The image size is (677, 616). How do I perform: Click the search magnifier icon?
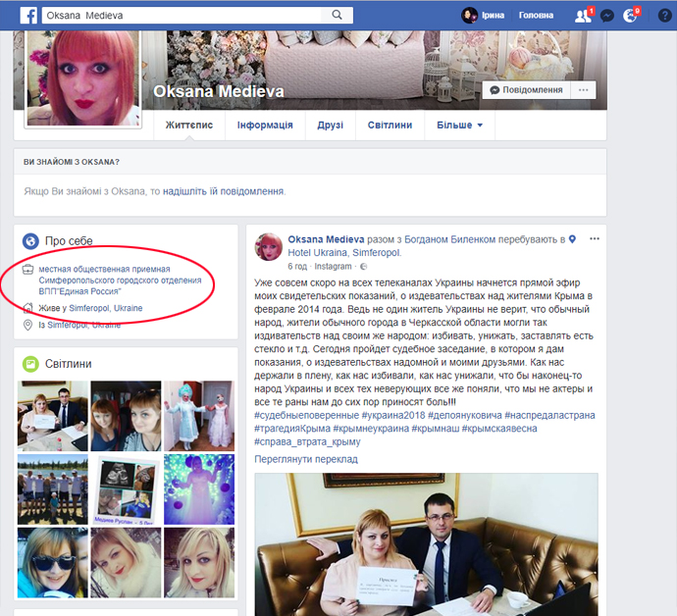point(338,15)
